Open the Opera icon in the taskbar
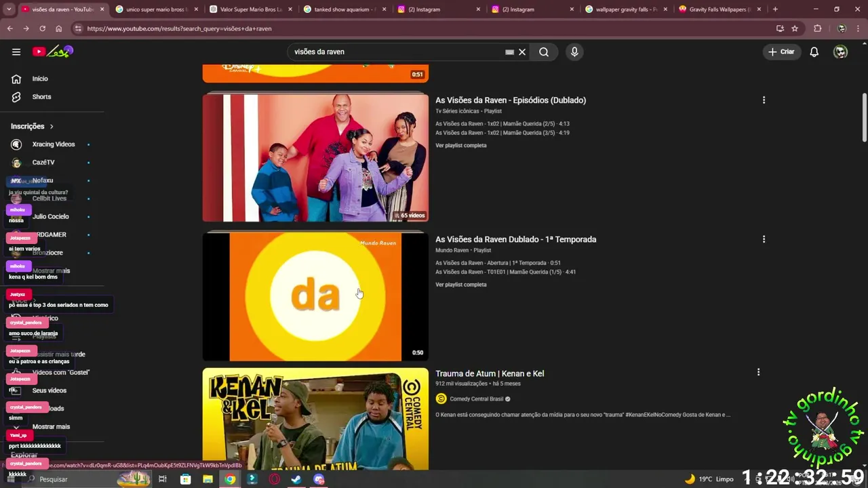 coord(275,479)
